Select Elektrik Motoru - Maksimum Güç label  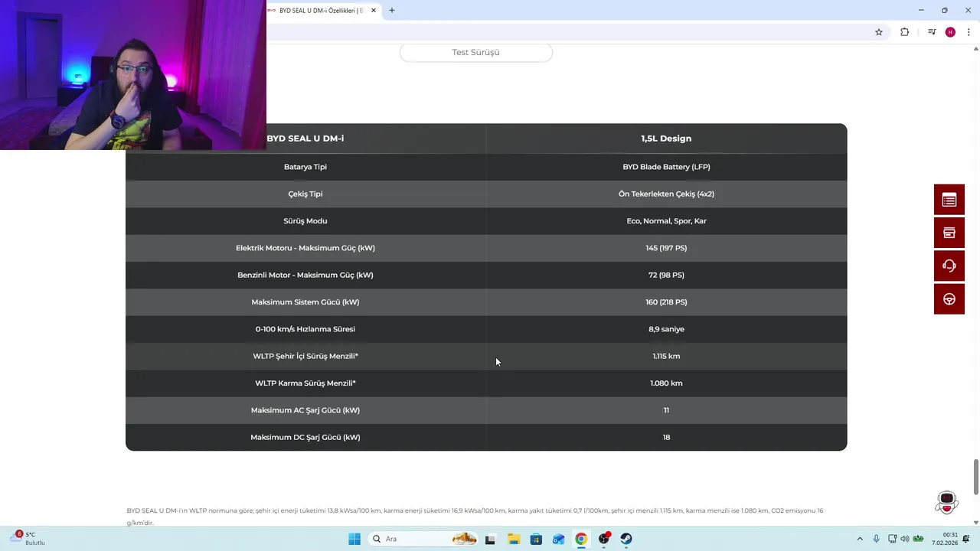(x=305, y=248)
